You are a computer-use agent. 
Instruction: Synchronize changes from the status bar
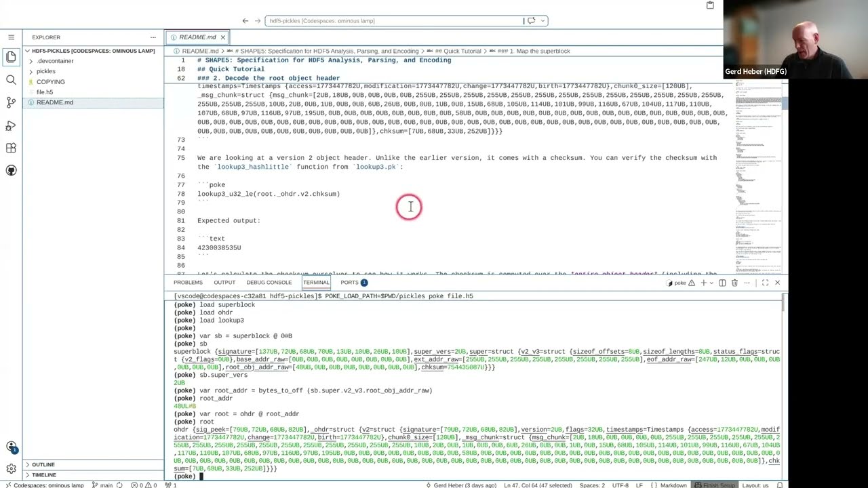(x=119, y=485)
